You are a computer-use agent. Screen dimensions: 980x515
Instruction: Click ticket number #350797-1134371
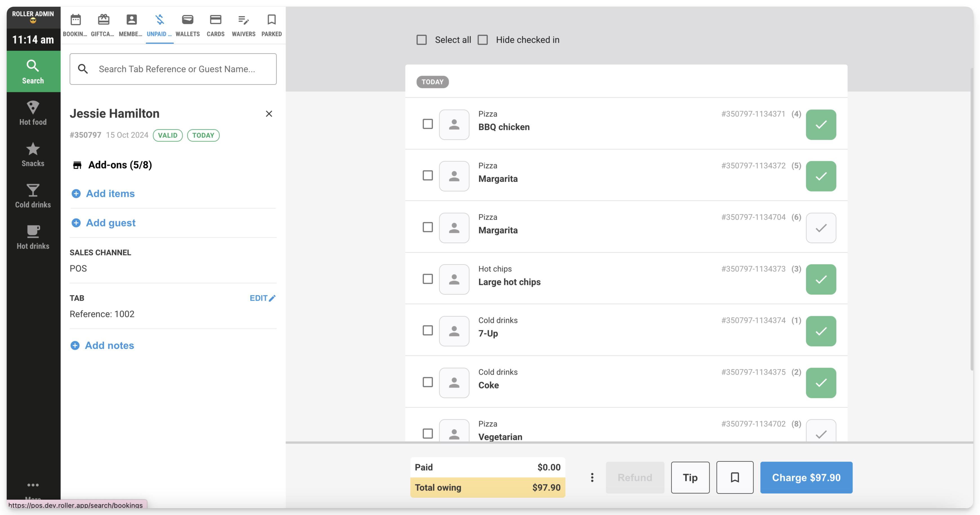[x=753, y=114]
